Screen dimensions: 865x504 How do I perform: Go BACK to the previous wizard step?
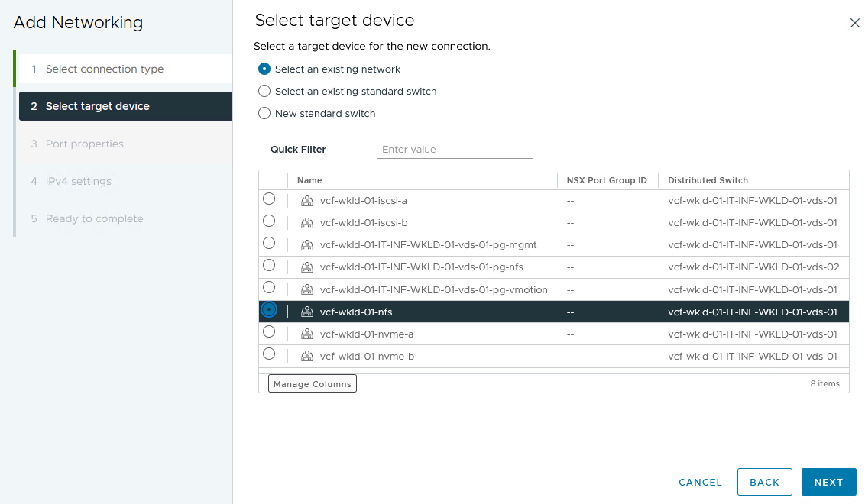764,482
